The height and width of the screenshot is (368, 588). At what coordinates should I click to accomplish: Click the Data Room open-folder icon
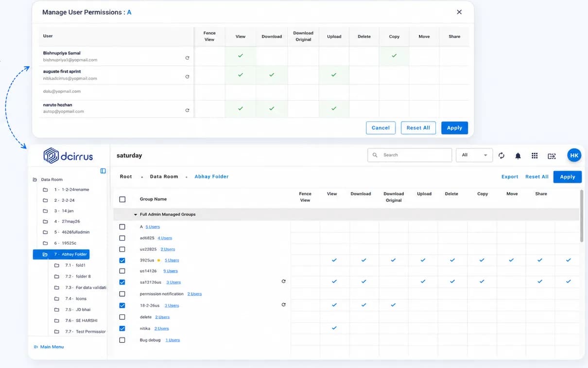pos(35,179)
